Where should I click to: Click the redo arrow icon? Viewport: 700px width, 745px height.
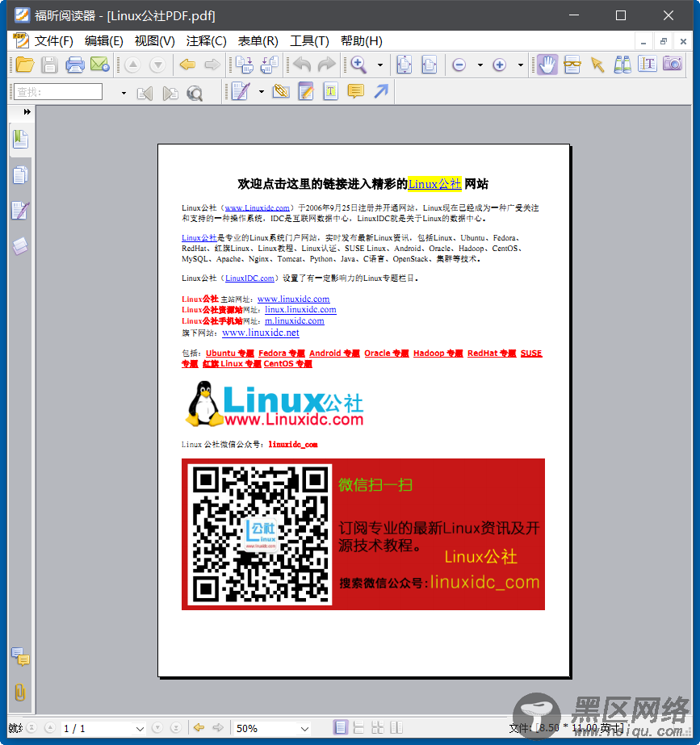point(327,64)
